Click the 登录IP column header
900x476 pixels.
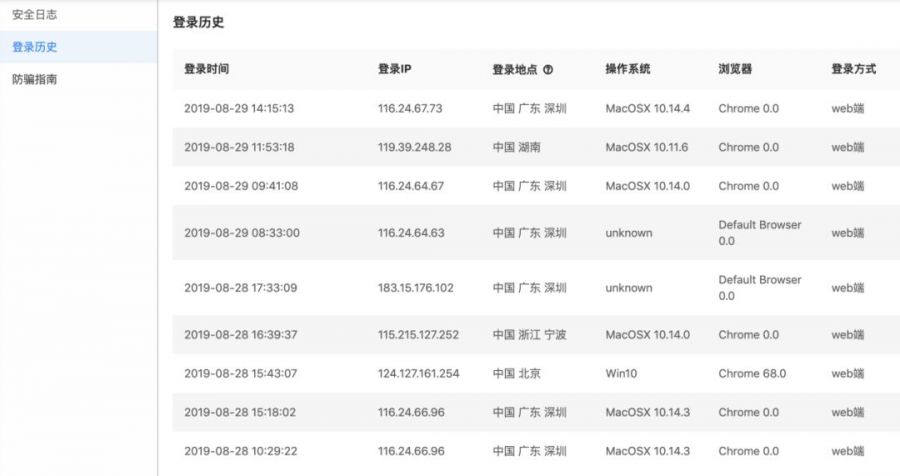[394, 70]
